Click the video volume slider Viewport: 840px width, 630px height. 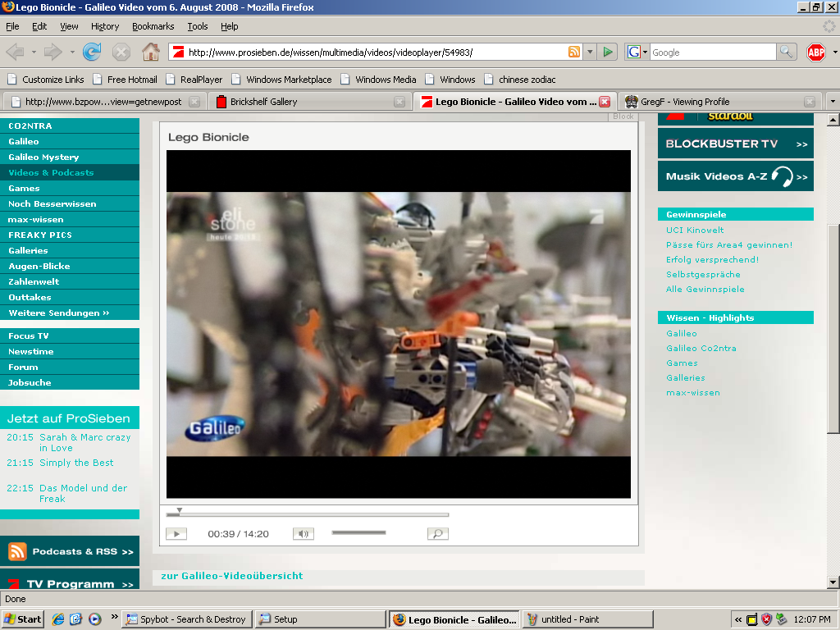point(358,532)
